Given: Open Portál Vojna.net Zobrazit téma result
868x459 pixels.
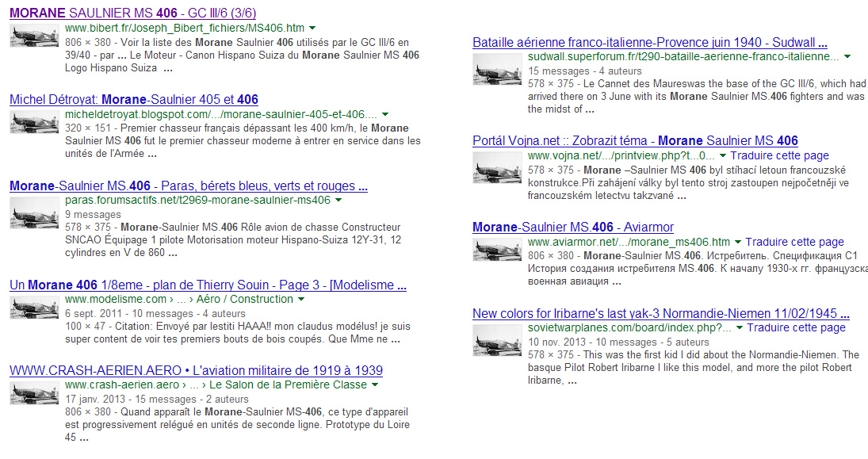Looking at the screenshot, I should [635, 140].
